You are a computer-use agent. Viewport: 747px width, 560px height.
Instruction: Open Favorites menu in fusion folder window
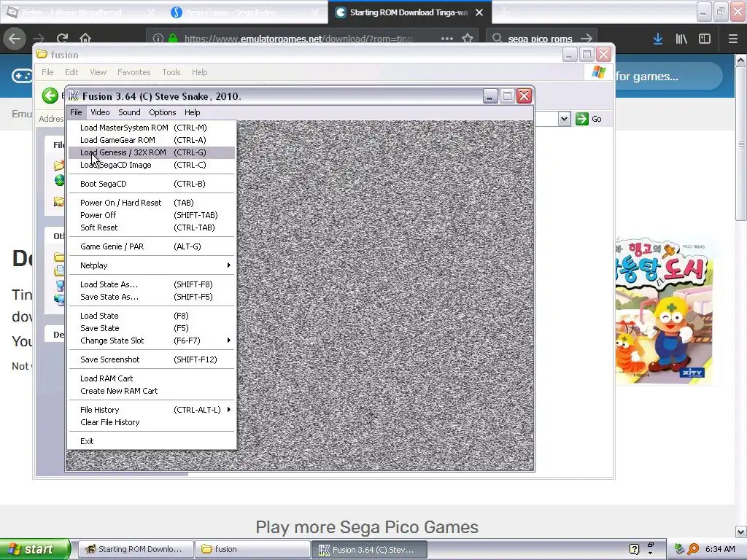pyautogui.click(x=134, y=72)
